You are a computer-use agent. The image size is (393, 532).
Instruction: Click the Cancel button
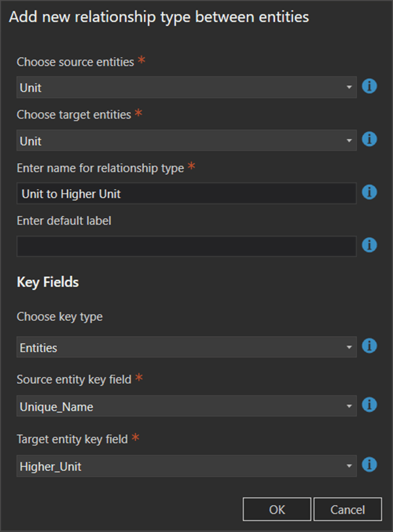[347, 509]
